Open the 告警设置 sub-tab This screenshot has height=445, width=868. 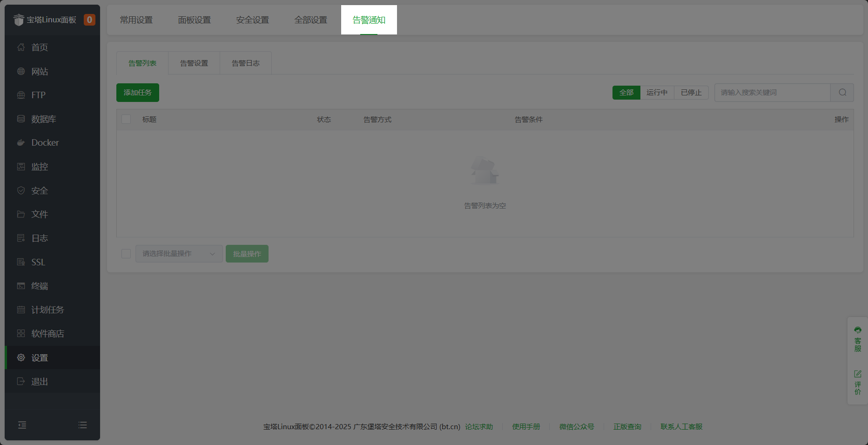[194, 63]
